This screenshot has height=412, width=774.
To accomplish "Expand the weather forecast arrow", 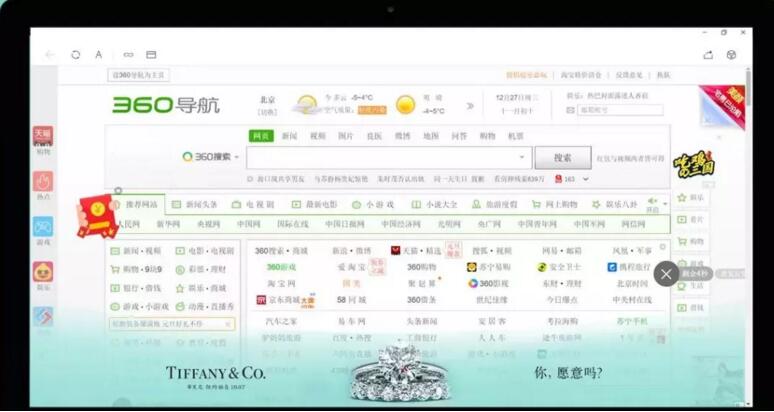I will 470,105.
